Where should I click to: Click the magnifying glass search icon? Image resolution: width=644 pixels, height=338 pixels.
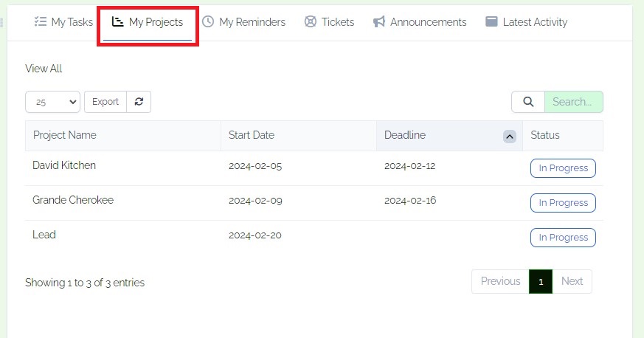click(x=528, y=101)
